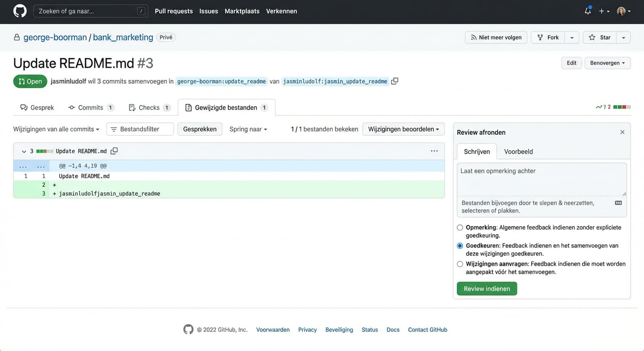Click the GitHub logo in footer
The height and width of the screenshot is (351, 644).
[x=188, y=330]
